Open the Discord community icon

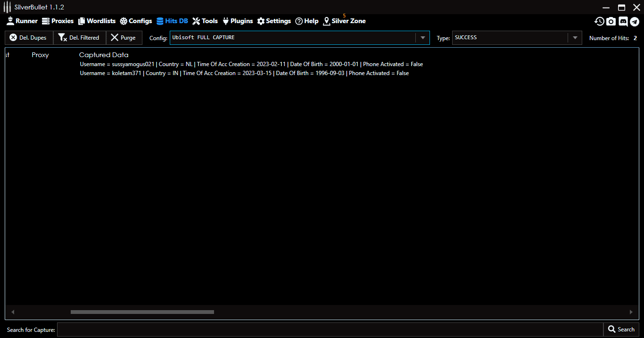(623, 21)
